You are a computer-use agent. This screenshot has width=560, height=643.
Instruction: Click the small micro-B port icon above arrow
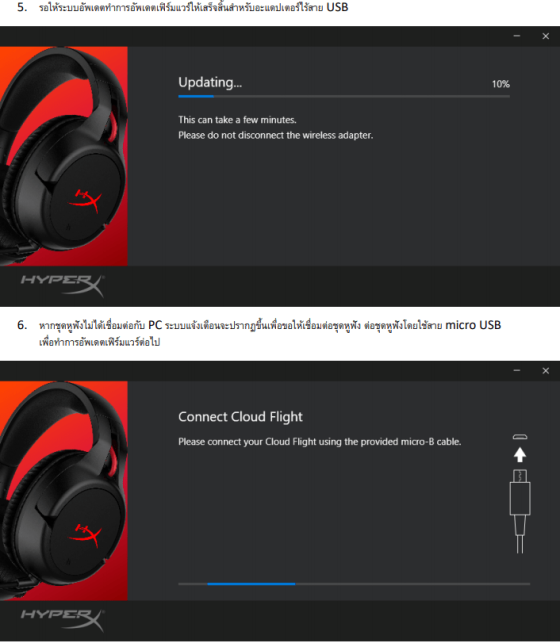click(520, 437)
